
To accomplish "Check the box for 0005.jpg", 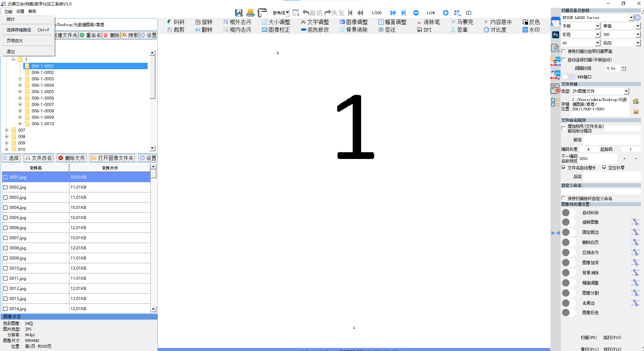I will click(x=5, y=218).
